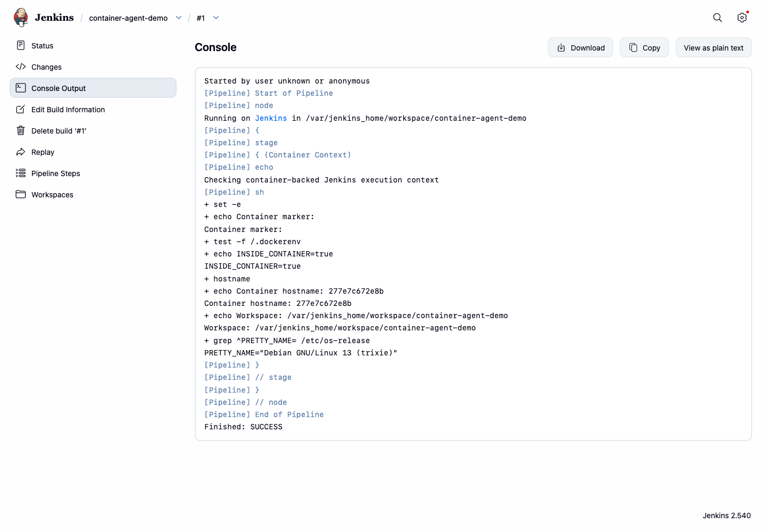Viewport: 766px width, 532px height.
Task: Click the Console Output terminal icon
Action: pos(21,88)
